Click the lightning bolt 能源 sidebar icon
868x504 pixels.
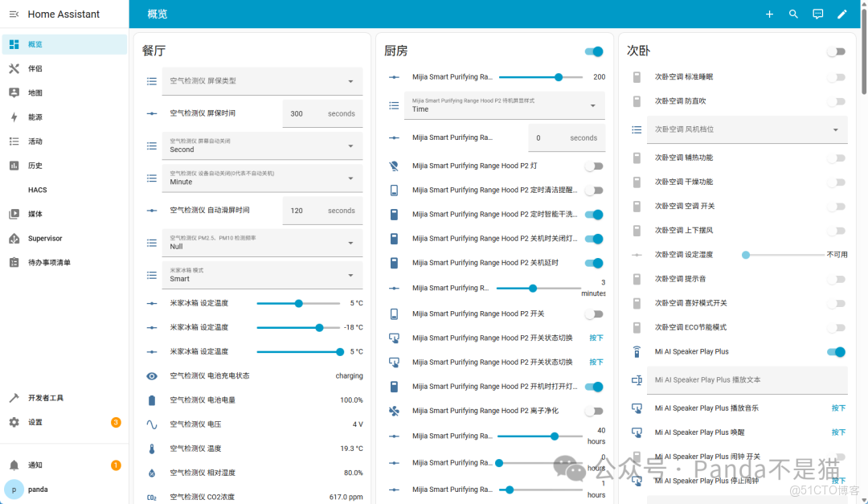pos(14,117)
